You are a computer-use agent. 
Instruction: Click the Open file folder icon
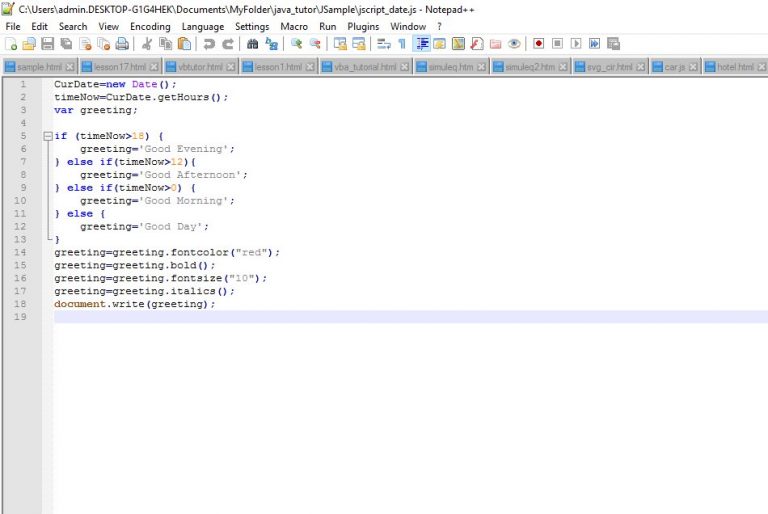point(29,44)
